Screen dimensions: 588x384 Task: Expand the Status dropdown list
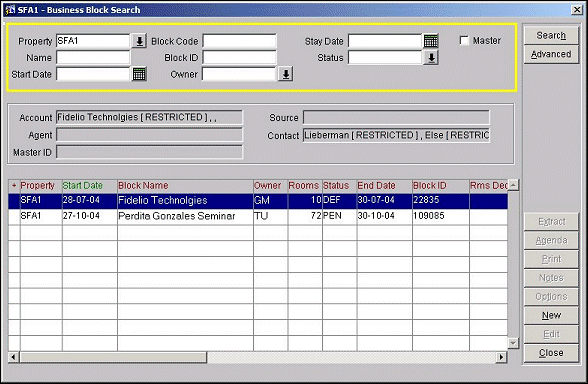[431, 58]
